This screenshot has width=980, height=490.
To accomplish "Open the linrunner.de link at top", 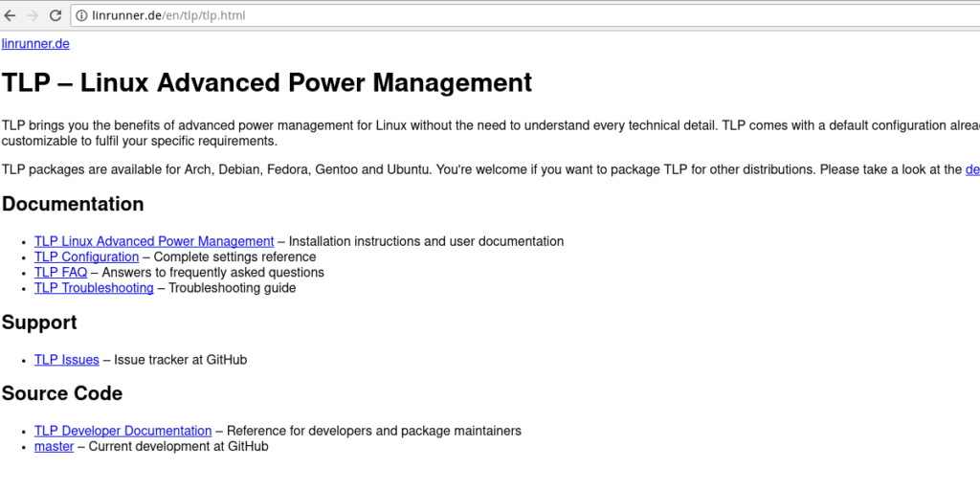I will (x=35, y=44).
